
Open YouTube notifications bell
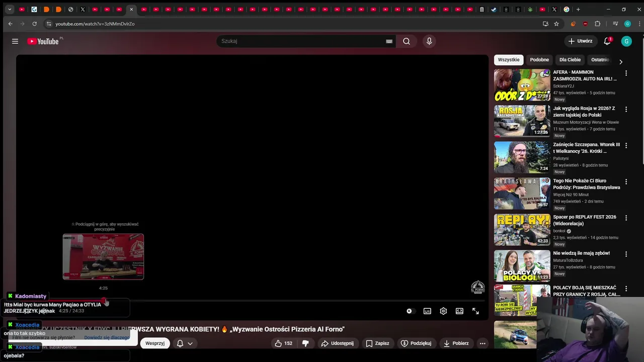[607, 41]
